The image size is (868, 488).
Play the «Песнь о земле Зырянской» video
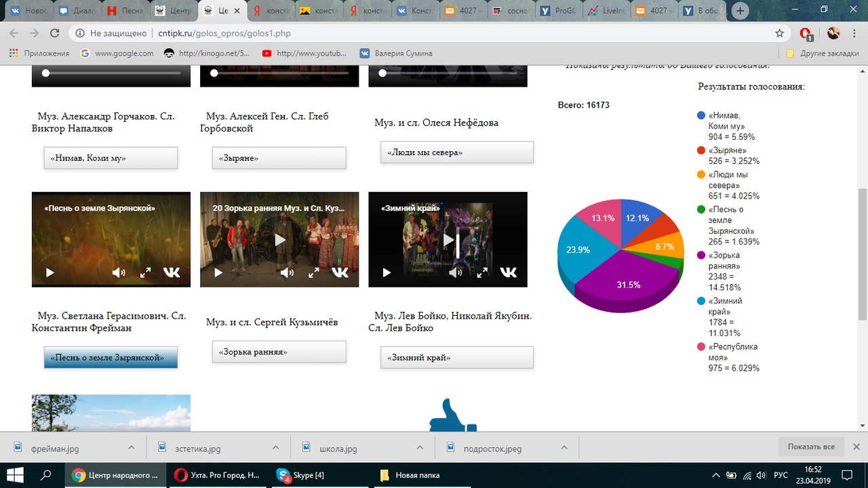point(50,272)
